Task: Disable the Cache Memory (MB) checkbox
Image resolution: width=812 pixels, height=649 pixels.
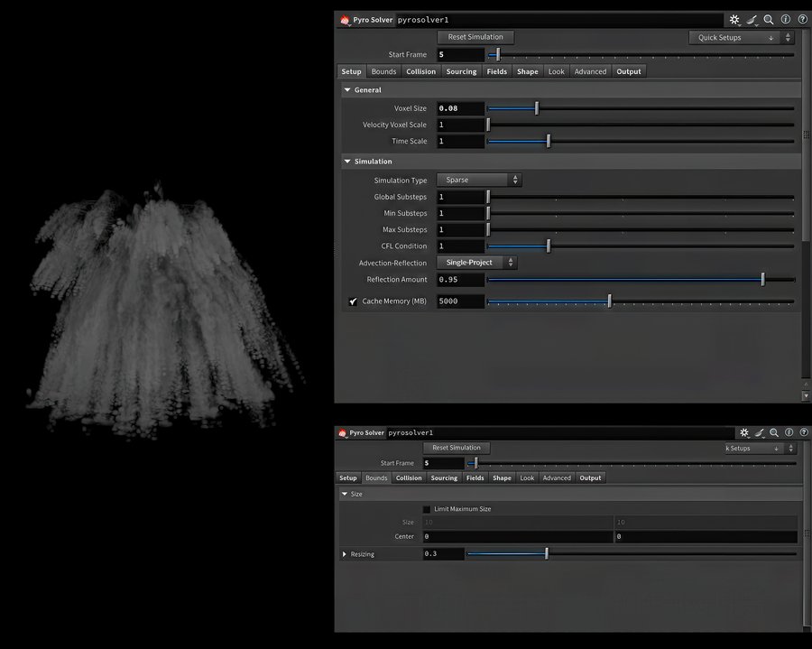Action: tap(354, 301)
